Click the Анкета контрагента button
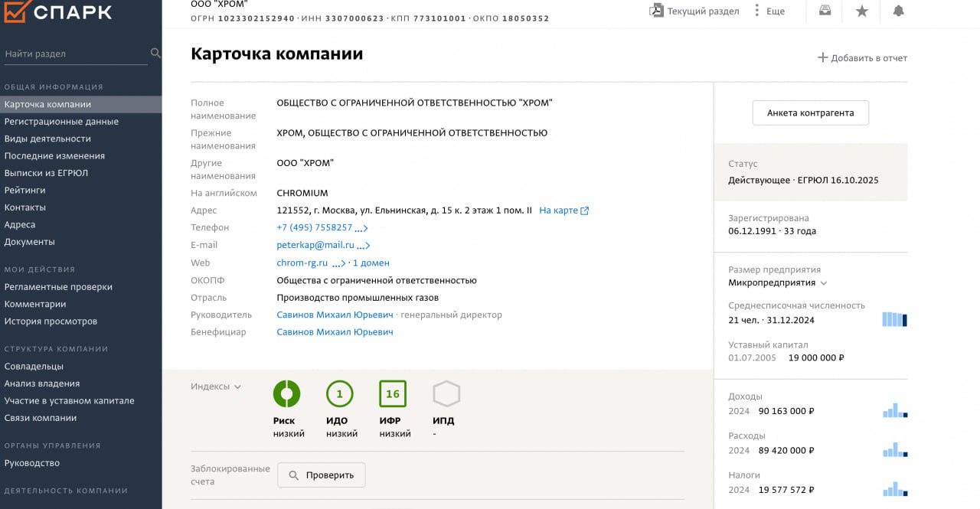This screenshot has height=509, width=980. click(810, 113)
